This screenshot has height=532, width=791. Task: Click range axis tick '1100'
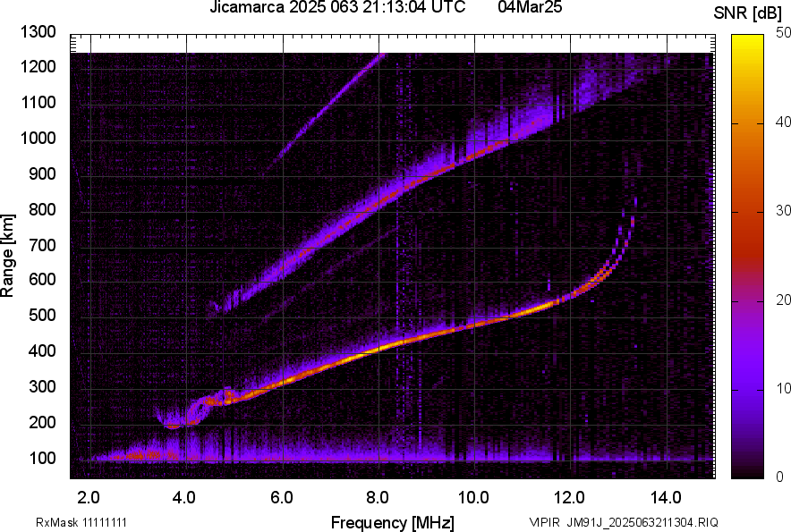[38, 102]
